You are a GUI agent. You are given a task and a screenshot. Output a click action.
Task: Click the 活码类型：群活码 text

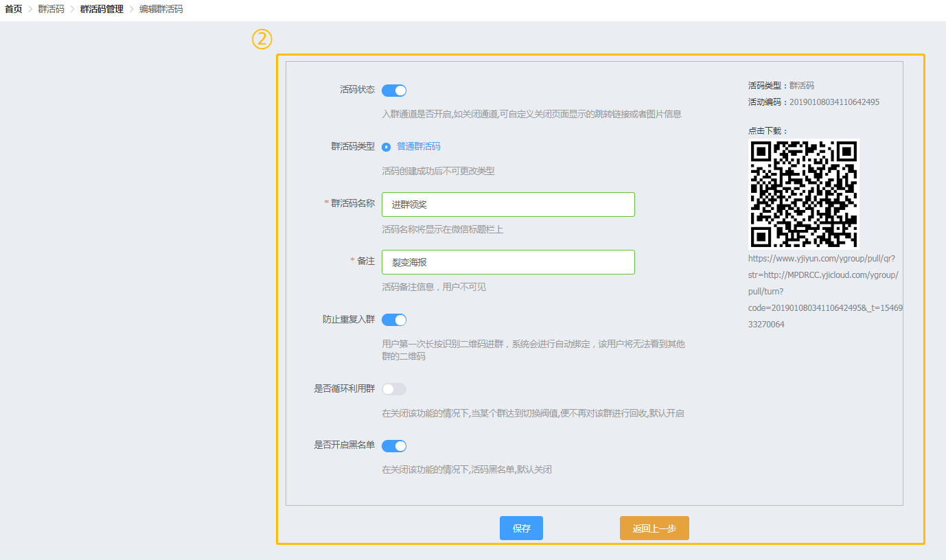click(x=781, y=86)
